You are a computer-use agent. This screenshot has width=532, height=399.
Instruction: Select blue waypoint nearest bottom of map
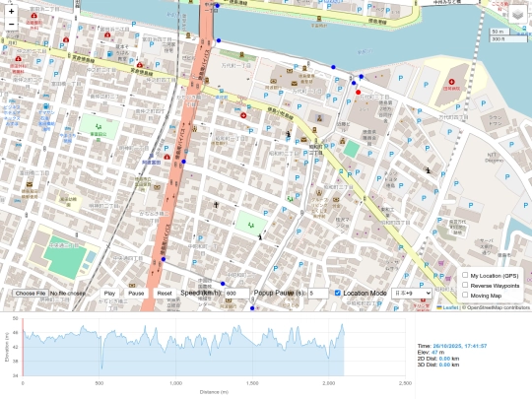coord(252,308)
